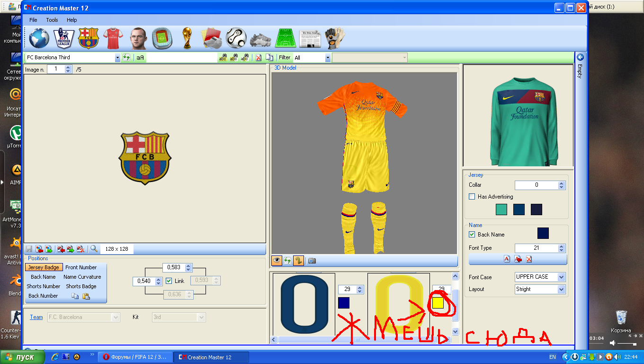Open the newspaper icon

[310, 39]
